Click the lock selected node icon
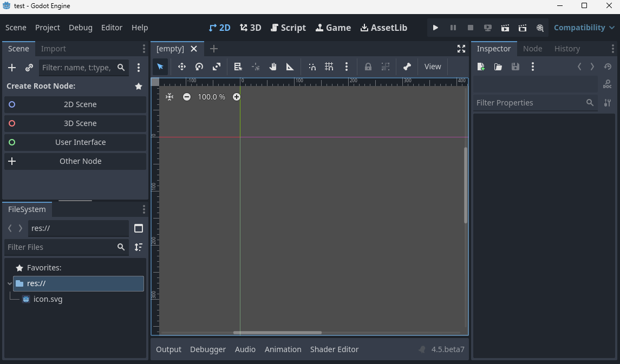Screen dimensions: 620x364 click(x=368, y=67)
